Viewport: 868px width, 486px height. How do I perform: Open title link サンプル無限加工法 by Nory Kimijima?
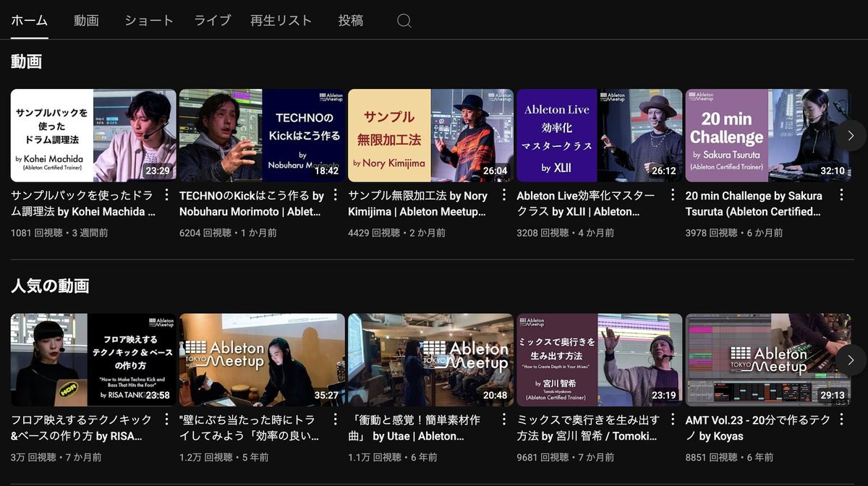(x=420, y=204)
